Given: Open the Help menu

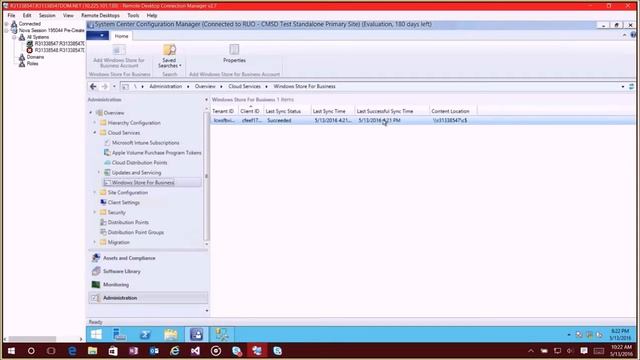Looking at the screenshot, I should point(152,16).
